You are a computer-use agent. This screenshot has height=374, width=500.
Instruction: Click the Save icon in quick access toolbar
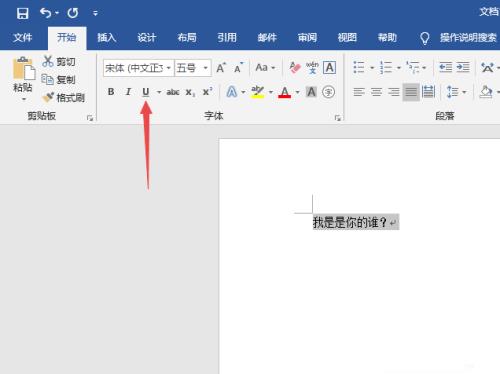[x=22, y=13]
